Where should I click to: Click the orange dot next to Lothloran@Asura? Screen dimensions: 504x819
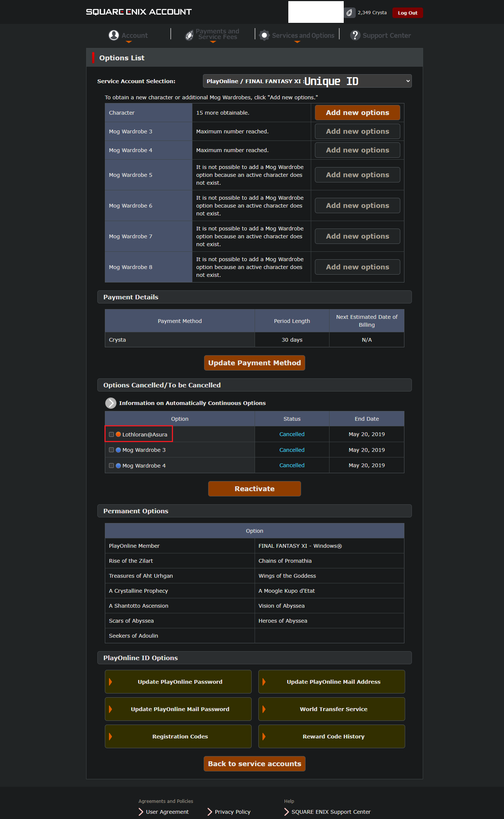point(118,434)
